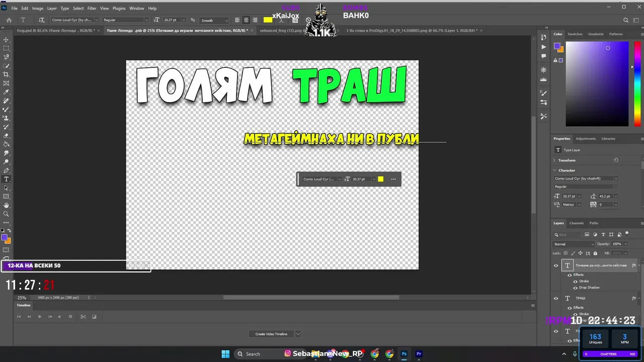
Task: Center align the text
Action: coord(246,20)
